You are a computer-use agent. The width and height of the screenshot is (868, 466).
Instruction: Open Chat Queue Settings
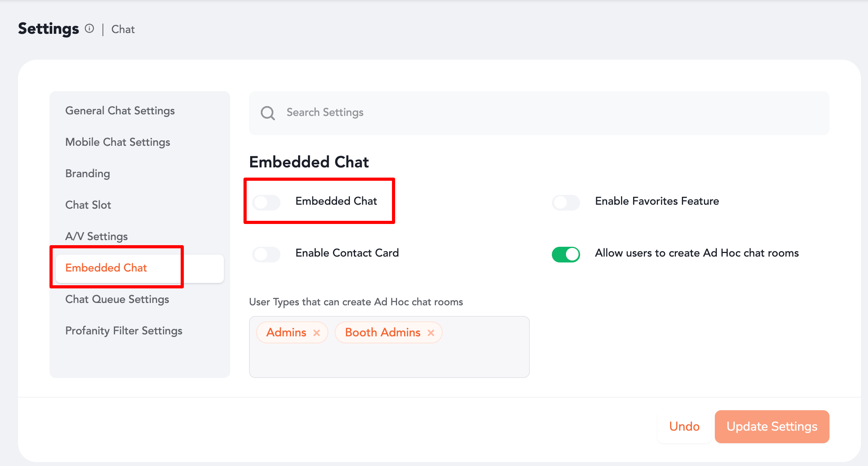(117, 299)
